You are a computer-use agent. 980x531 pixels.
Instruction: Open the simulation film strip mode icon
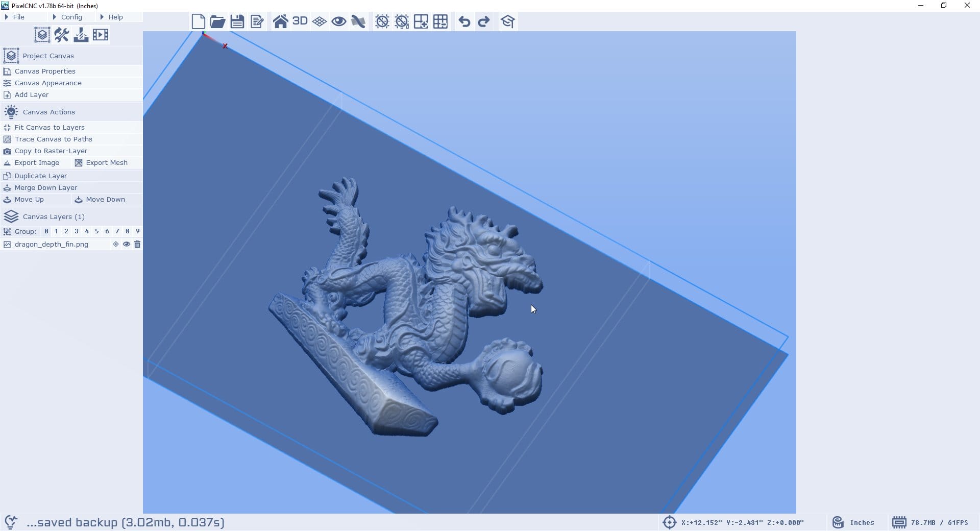click(101, 35)
